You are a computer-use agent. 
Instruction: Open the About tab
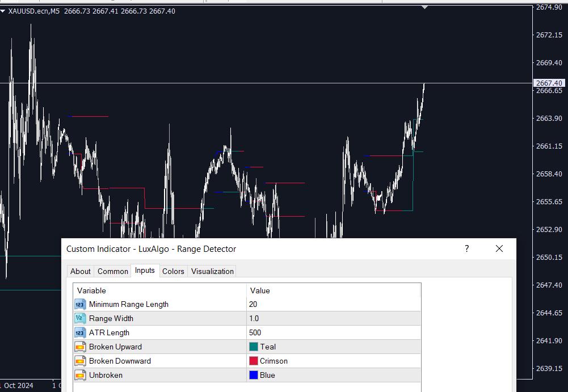81,271
